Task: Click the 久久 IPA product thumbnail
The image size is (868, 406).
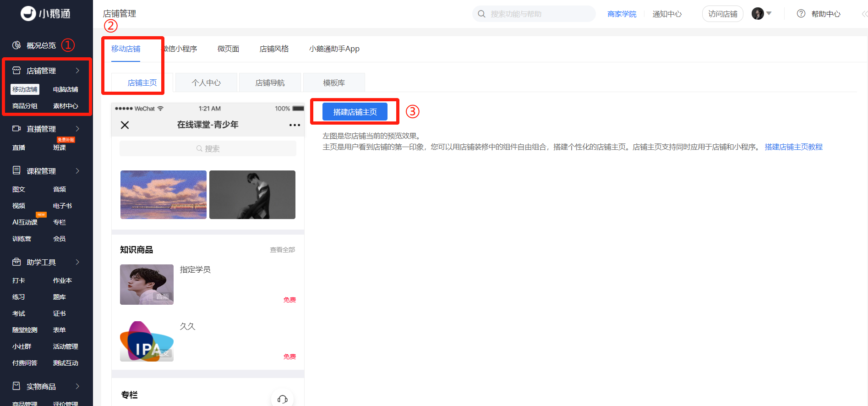Action: tap(147, 341)
